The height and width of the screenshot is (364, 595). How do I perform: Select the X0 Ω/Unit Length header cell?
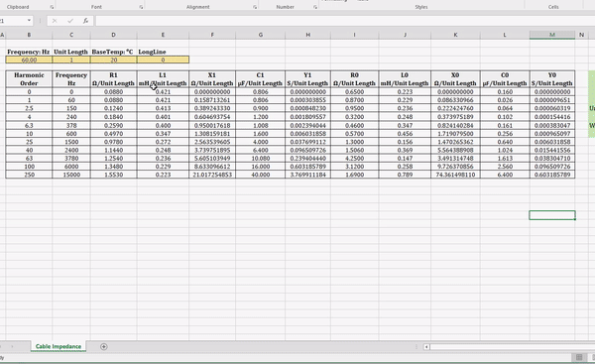tap(455, 79)
